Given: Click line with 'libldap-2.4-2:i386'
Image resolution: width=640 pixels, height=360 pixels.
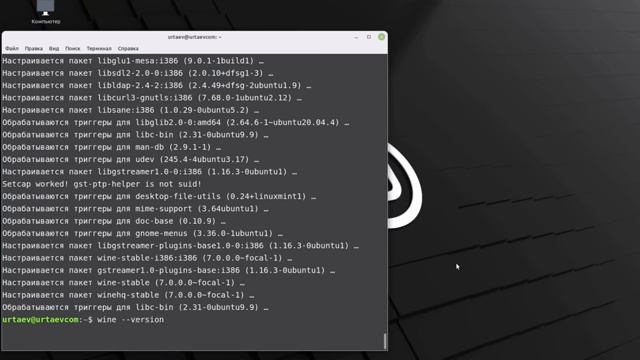Looking at the screenshot, I should pyautogui.click(x=156, y=85).
